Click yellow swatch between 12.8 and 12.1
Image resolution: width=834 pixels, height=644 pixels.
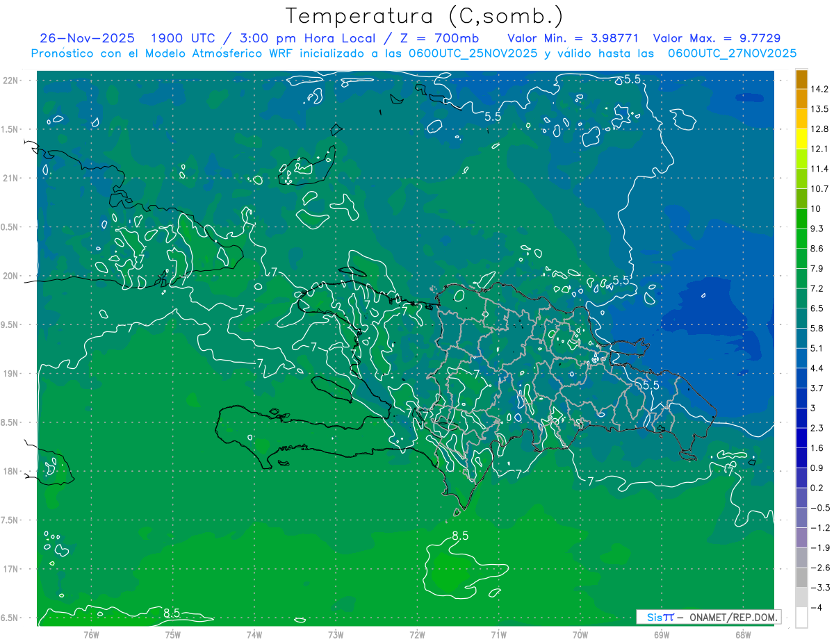tap(801, 139)
